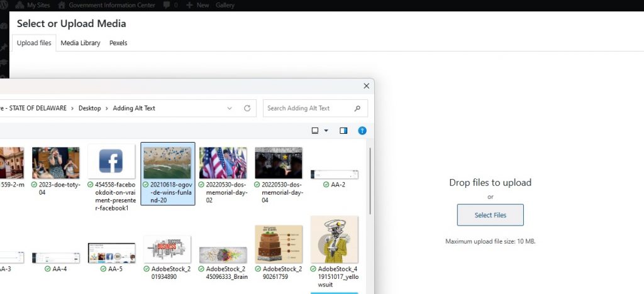Click the WordPress logo icon

pos(4,5)
